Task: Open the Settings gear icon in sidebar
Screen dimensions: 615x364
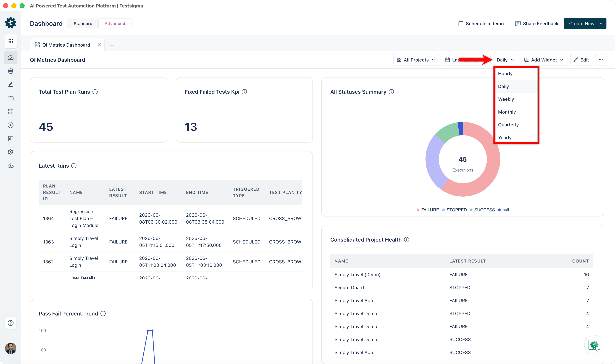Action: (x=10, y=152)
